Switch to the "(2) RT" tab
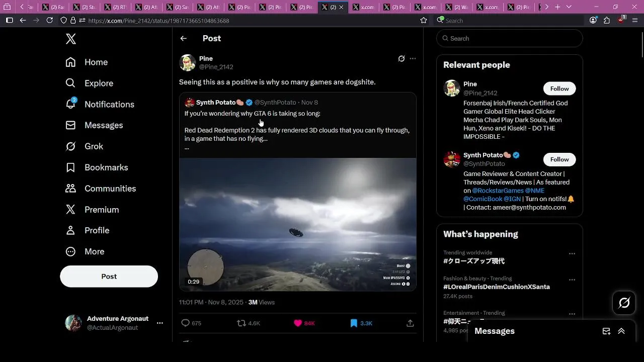Viewport: 644px width, 362px height. pos(115,7)
